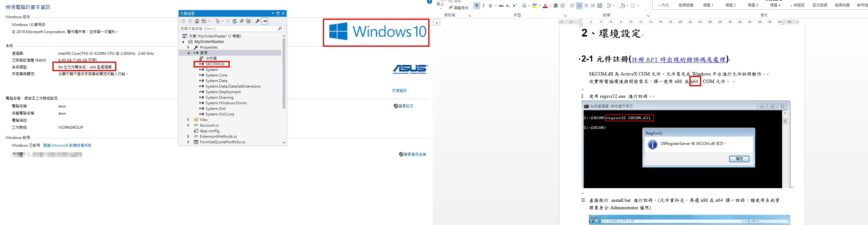Viewport: 868px width, 225px height.
Task: Expand the Properties node
Action: [188, 47]
